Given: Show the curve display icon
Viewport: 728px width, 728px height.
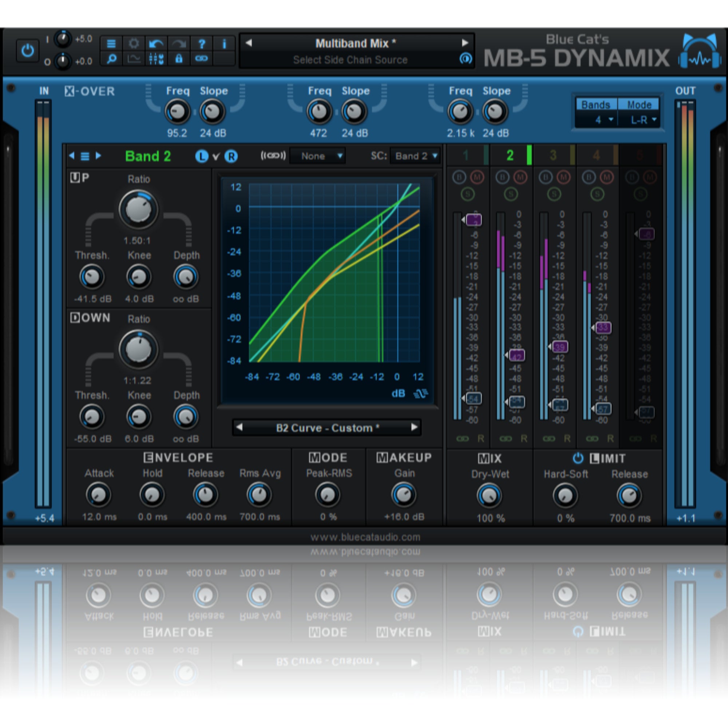Looking at the screenshot, I should tap(134, 59).
